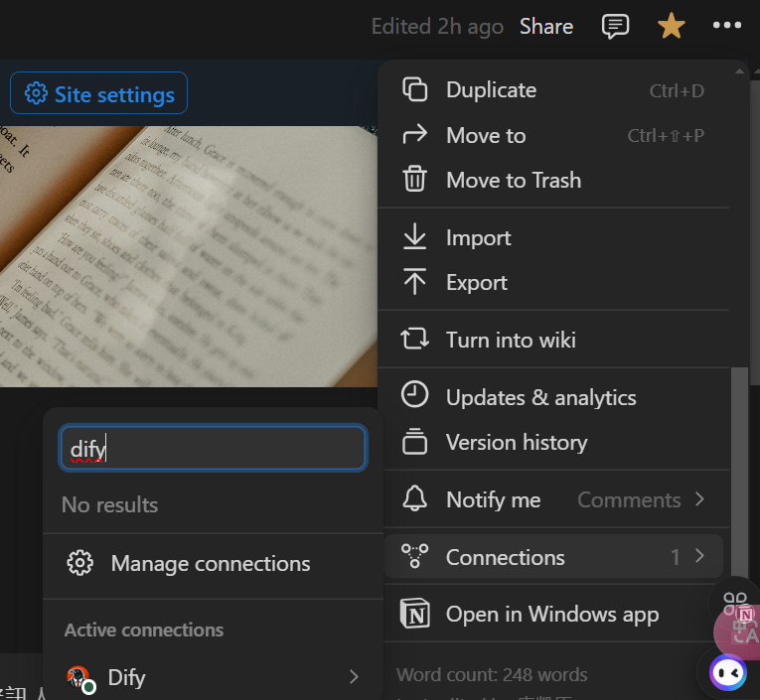Click the four-circles floating widget icon
The height and width of the screenshot is (700, 760).
click(x=735, y=603)
